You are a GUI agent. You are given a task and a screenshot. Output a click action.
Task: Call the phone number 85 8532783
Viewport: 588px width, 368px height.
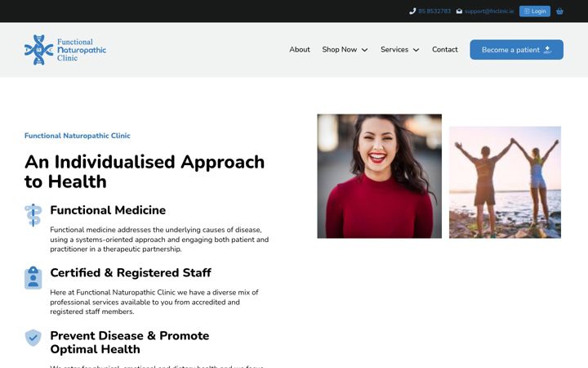point(434,11)
